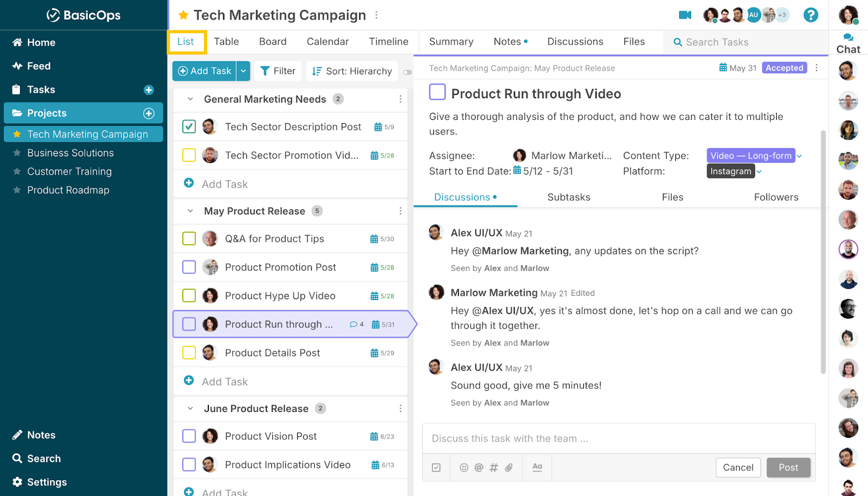Click the mention @ icon in composer
Screen dimensions: 868x496
pyautogui.click(x=478, y=467)
